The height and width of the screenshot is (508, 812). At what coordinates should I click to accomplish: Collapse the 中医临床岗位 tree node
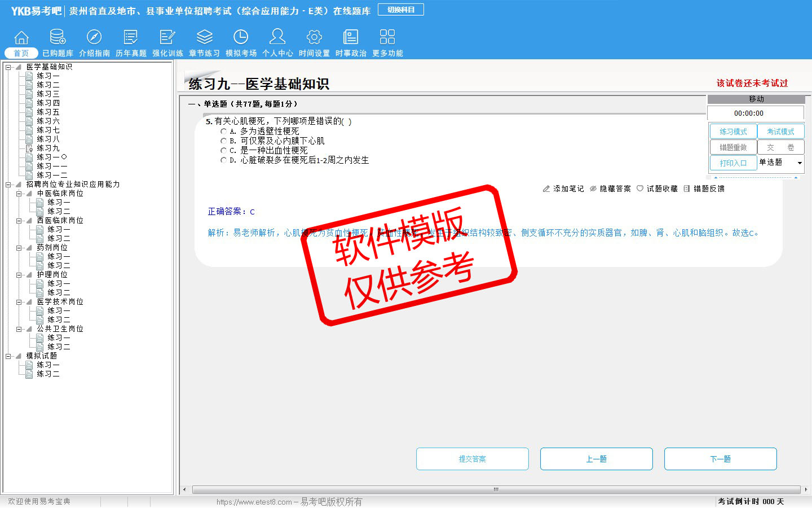pyautogui.click(x=19, y=194)
